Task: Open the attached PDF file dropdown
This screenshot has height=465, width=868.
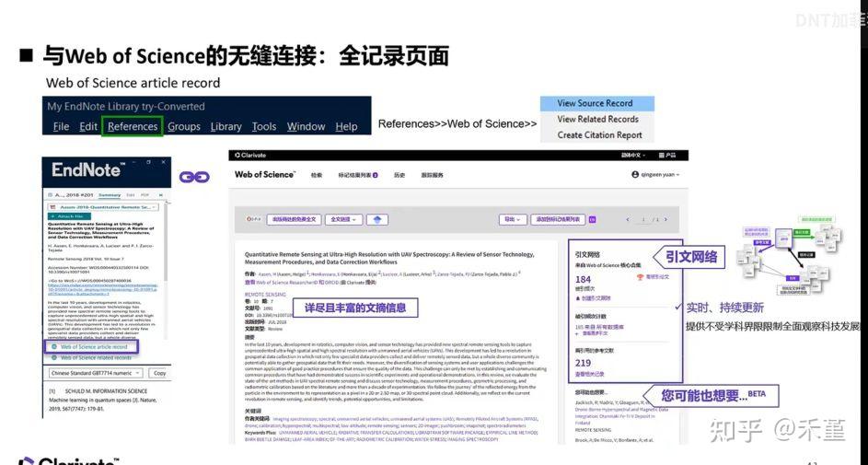Action: [x=104, y=207]
